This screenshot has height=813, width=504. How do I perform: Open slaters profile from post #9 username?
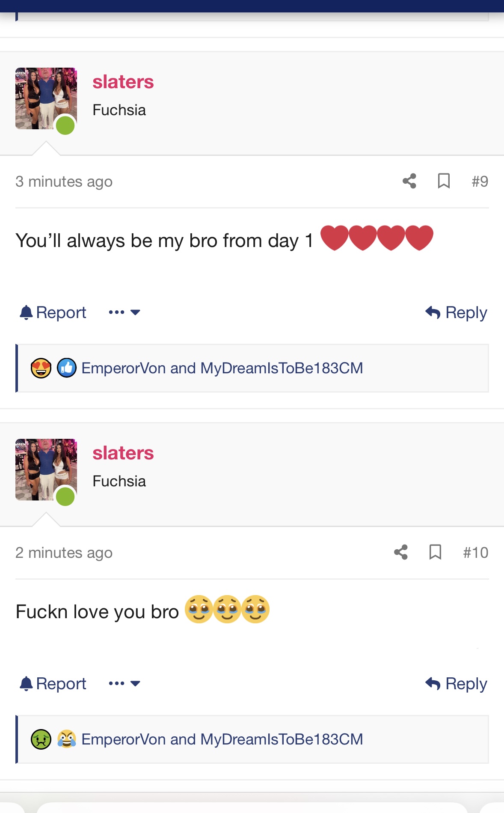coord(123,82)
